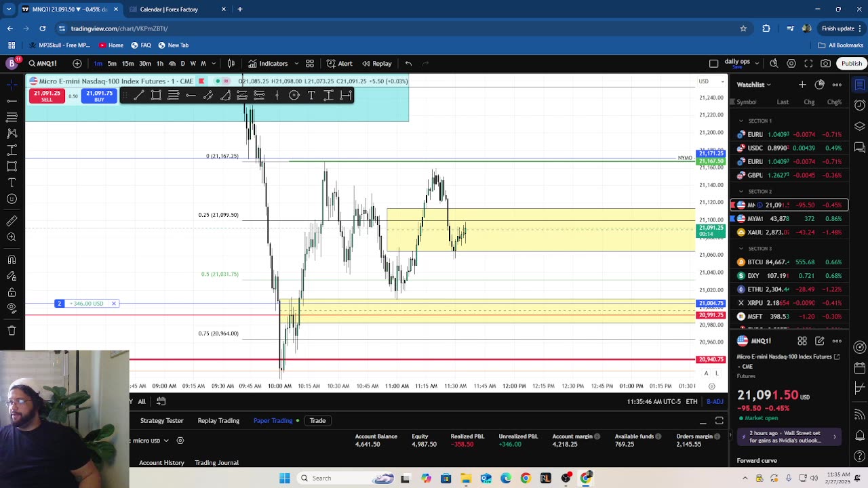This screenshot has height=488, width=868.
Task: Take a chart snapshot camera icon
Action: click(x=825, y=64)
